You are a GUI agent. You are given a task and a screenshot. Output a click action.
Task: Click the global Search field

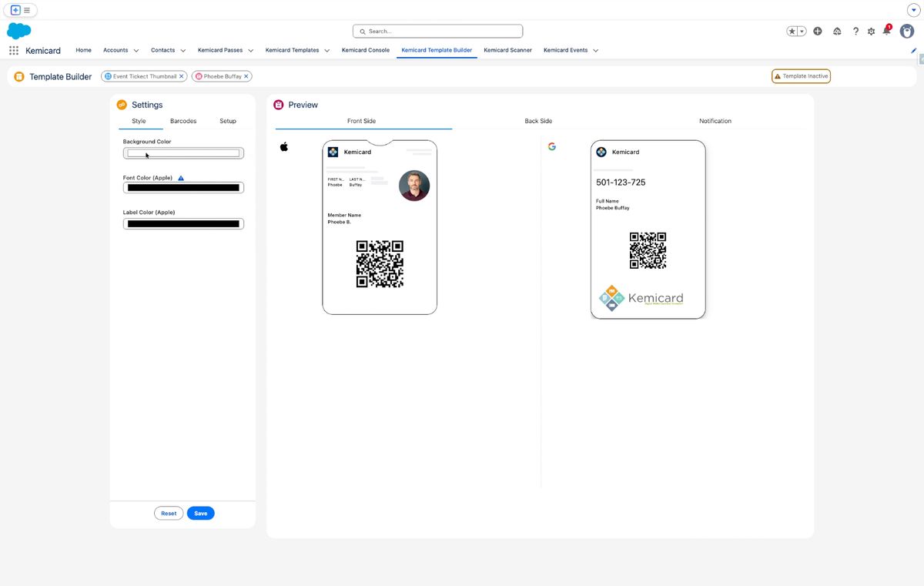pos(437,31)
